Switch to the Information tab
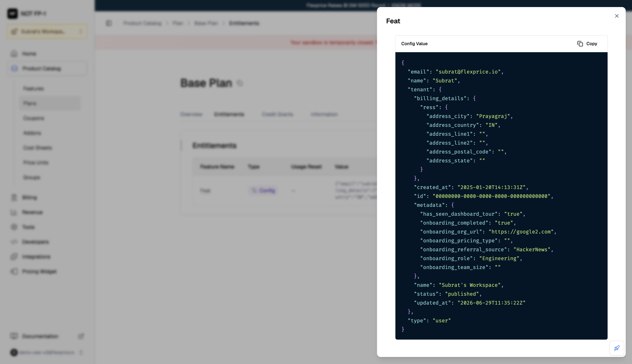632x364 pixels. [324, 114]
